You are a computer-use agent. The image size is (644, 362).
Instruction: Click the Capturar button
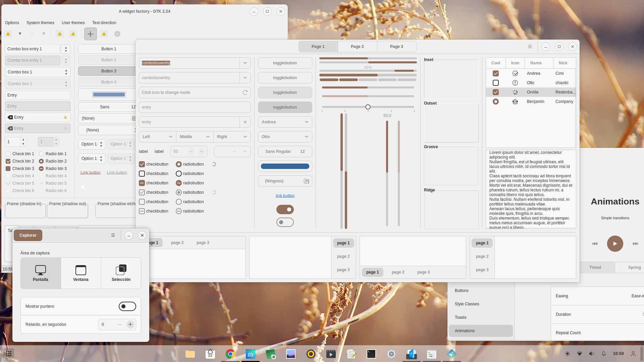pyautogui.click(x=28, y=235)
